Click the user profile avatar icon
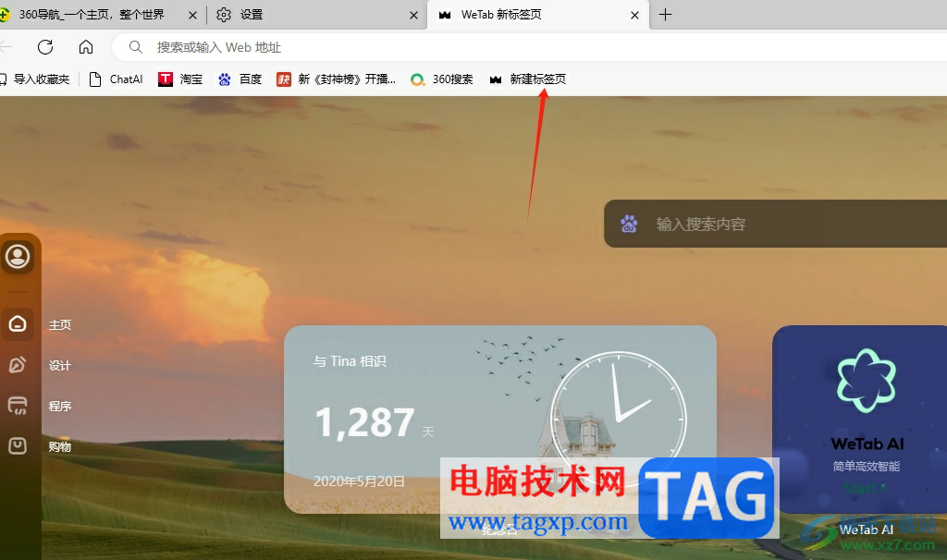Image resolution: width=947 pixels, height=560 pixels. (18, 256)
